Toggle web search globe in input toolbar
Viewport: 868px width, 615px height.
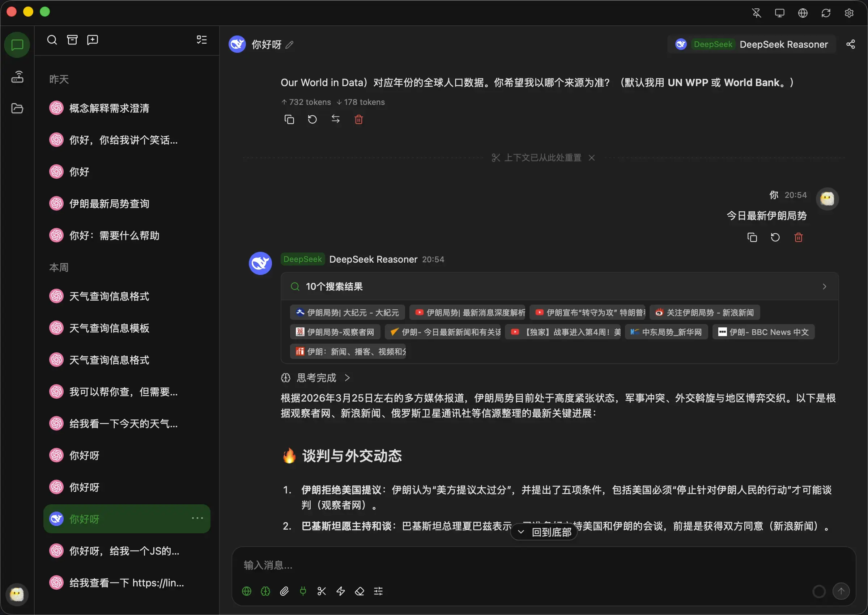pos(246,591)
